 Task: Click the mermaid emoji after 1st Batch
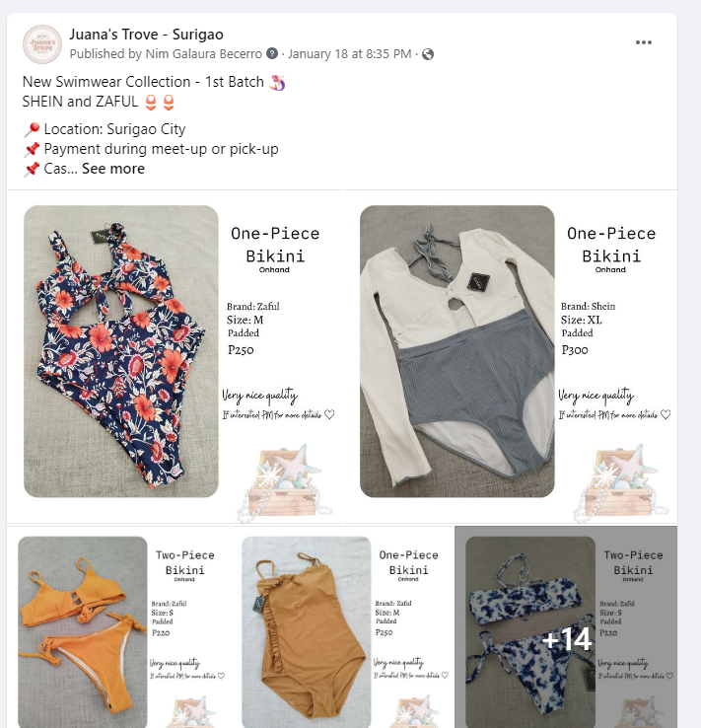[x=277, y=82]
